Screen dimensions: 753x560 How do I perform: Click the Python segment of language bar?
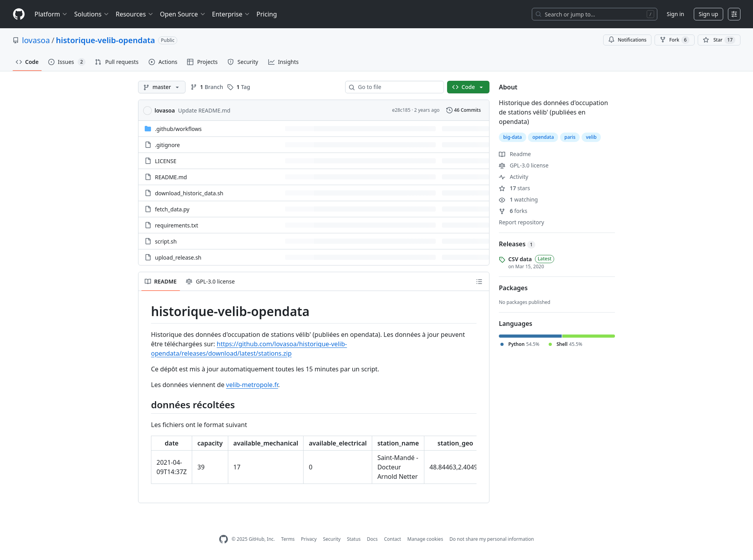click(x=530, y=336)
